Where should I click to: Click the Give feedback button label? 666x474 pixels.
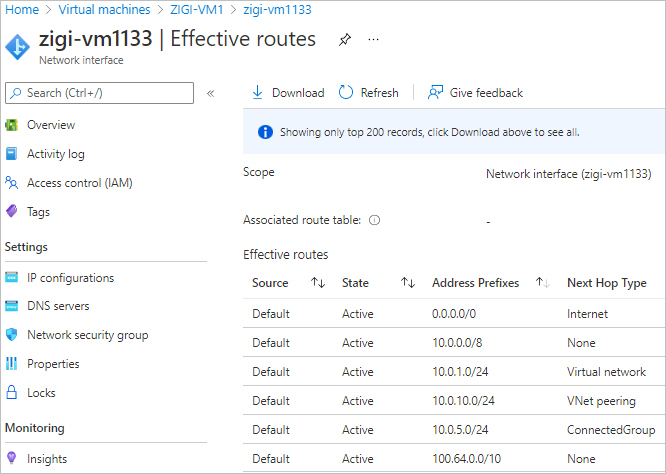(486, 93)
